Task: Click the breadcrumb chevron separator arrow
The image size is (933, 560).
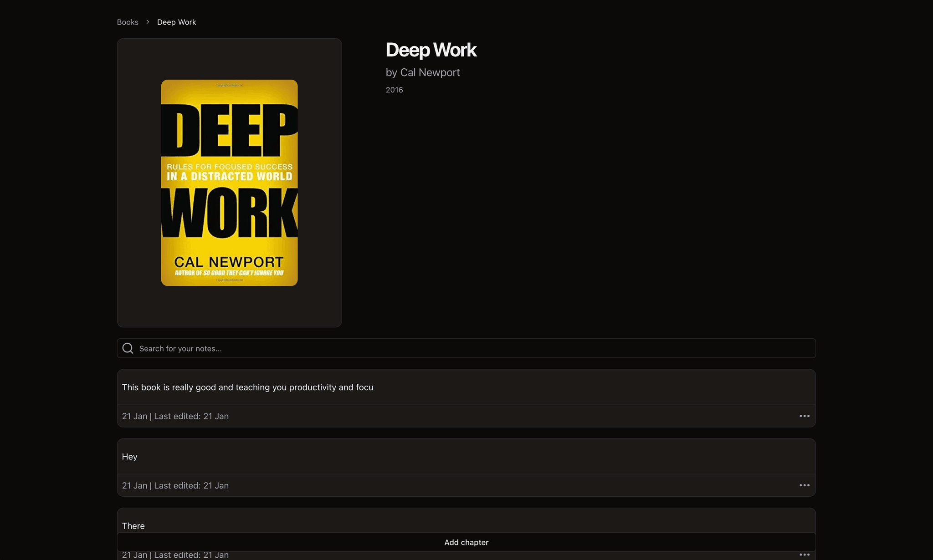Action: pyautogui.click(x=148, y=22)
